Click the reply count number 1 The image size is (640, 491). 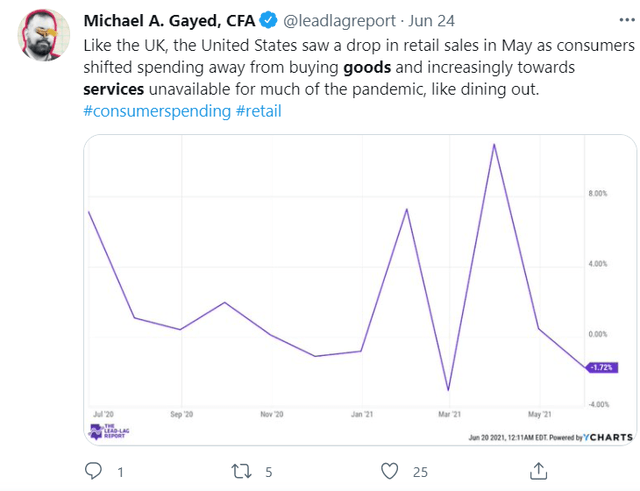click(120, 472)
